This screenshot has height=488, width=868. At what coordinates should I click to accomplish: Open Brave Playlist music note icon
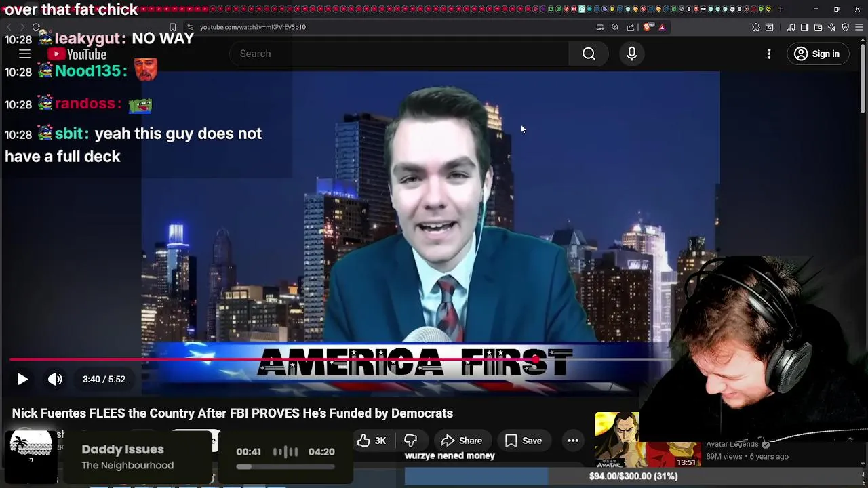tap(791, 27)
